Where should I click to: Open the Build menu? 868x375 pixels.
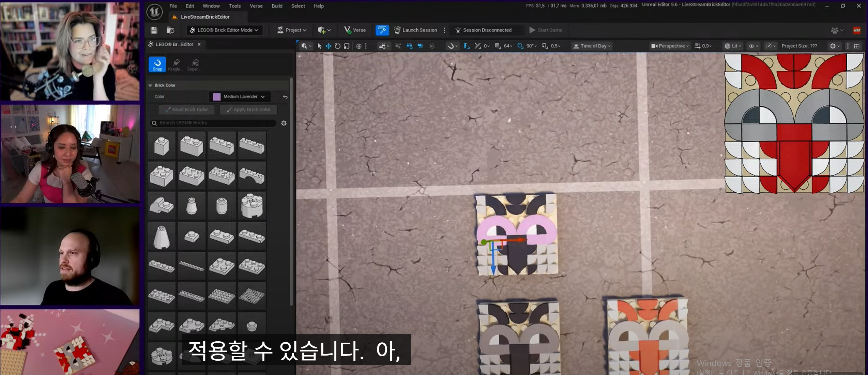point(277,6)
